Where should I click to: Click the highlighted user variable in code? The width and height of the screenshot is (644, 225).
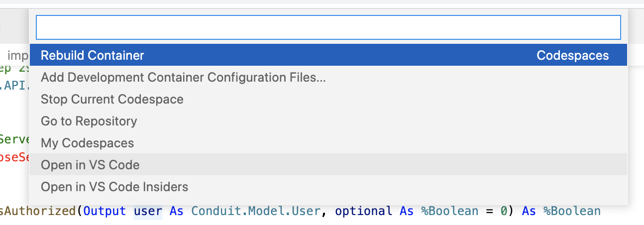(148, 211)
